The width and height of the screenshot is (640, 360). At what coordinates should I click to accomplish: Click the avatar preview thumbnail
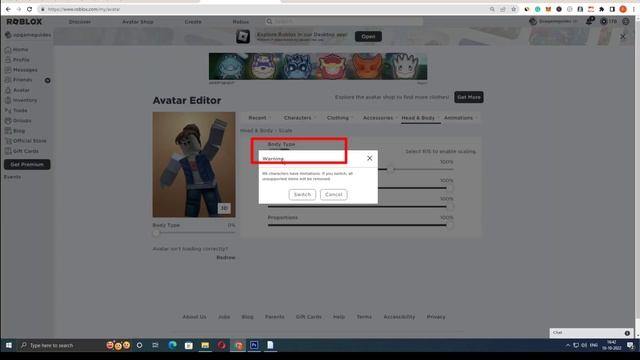[x=194, y=164]
